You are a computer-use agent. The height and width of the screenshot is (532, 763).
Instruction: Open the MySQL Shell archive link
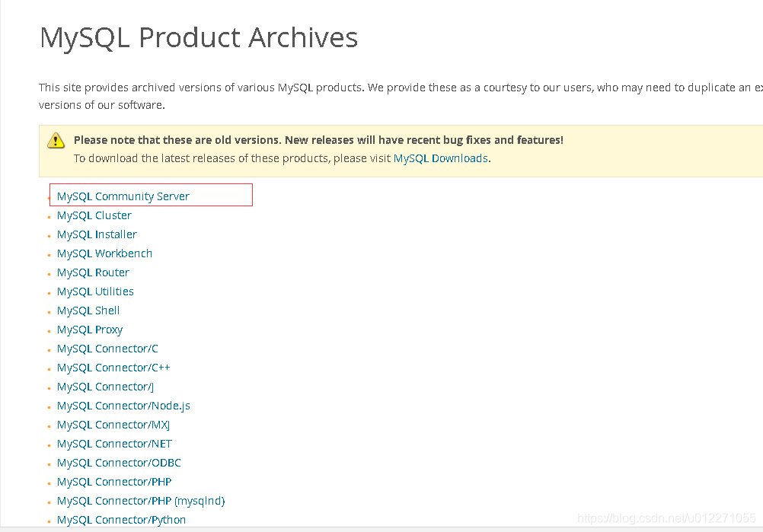click(88, 311)
